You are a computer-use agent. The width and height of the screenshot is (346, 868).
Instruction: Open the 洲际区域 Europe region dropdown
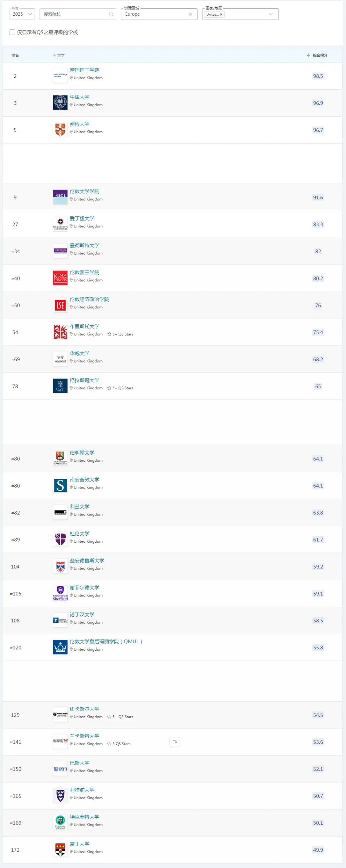point(155,14)
